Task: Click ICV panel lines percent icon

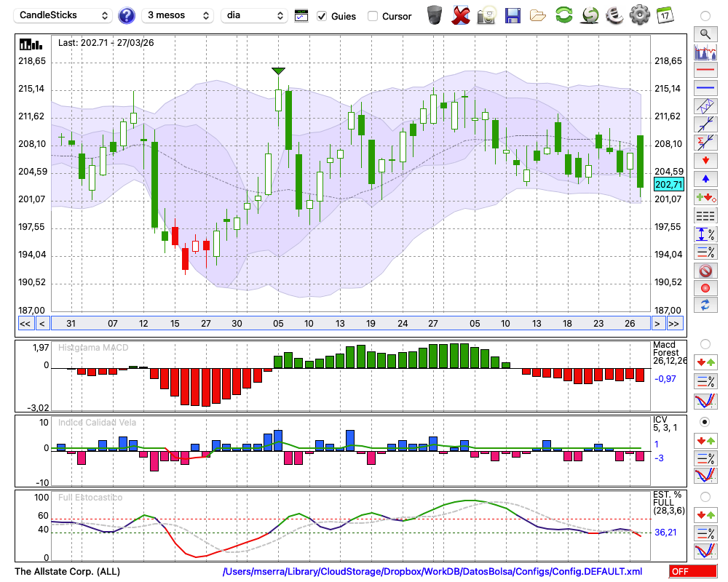Action: tap(705, 458)
